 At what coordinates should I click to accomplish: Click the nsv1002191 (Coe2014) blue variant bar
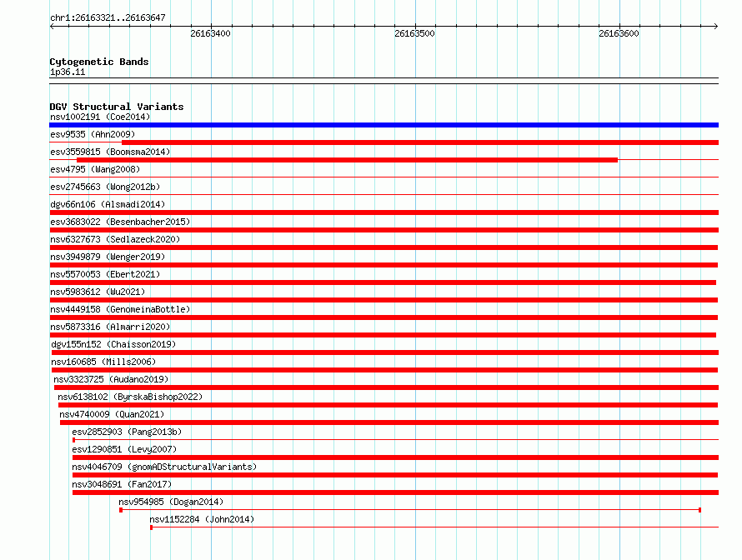coord(384,125)
